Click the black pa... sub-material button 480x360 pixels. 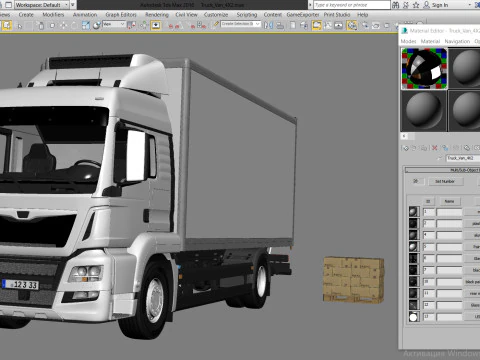[472, 282]
